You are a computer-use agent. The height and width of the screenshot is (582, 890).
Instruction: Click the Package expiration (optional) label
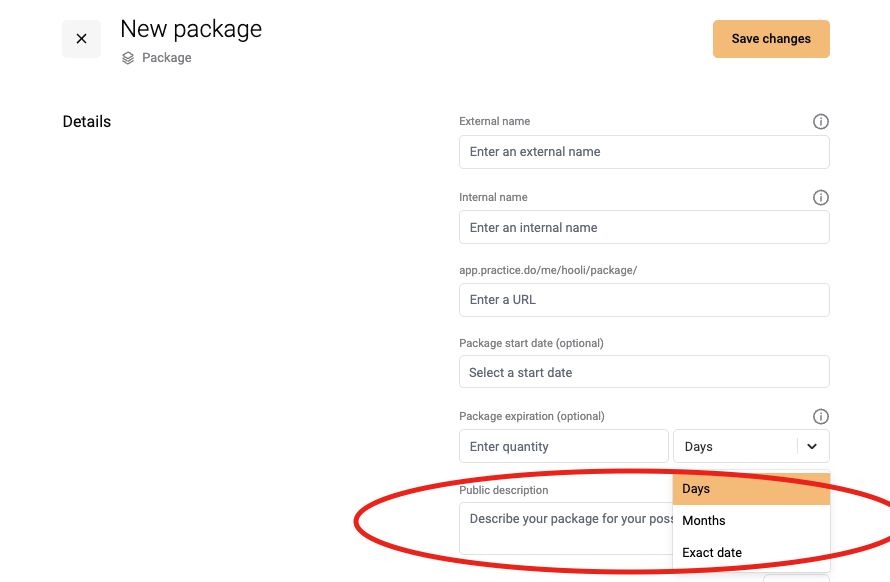click(532, 416)
